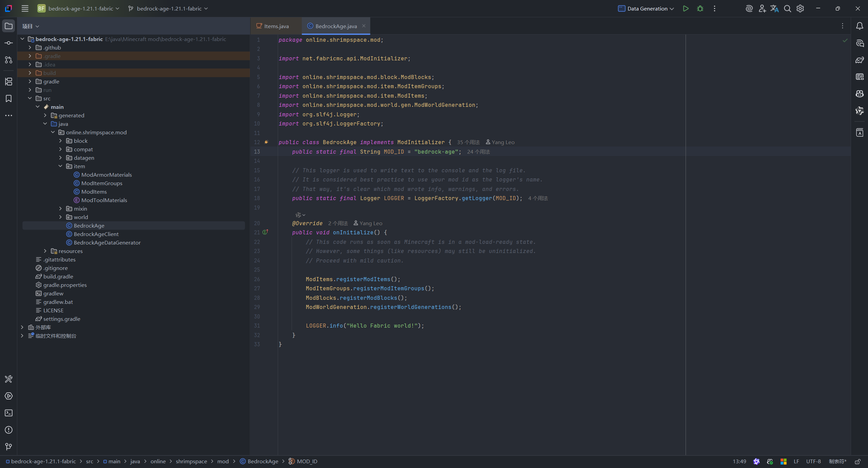Change line separator LF in status bar
Viewport: 868px width, 468px height.
[x=796, y=461]
